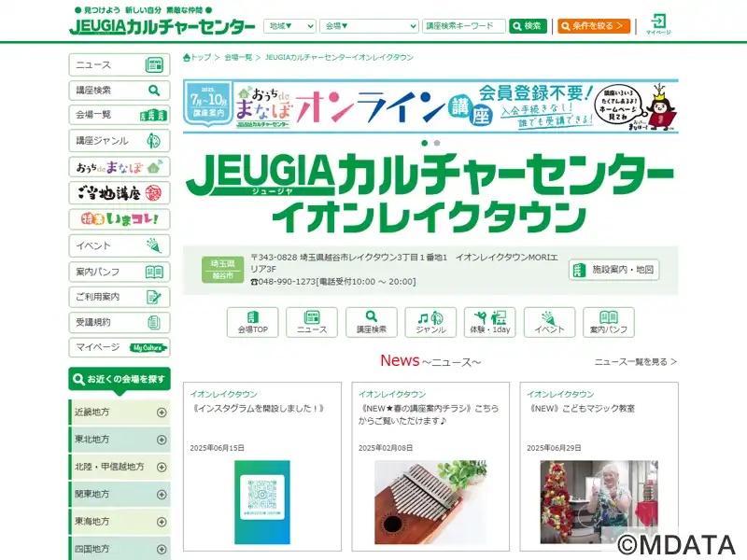Click the イベント icon button below address

coord(549,322)
